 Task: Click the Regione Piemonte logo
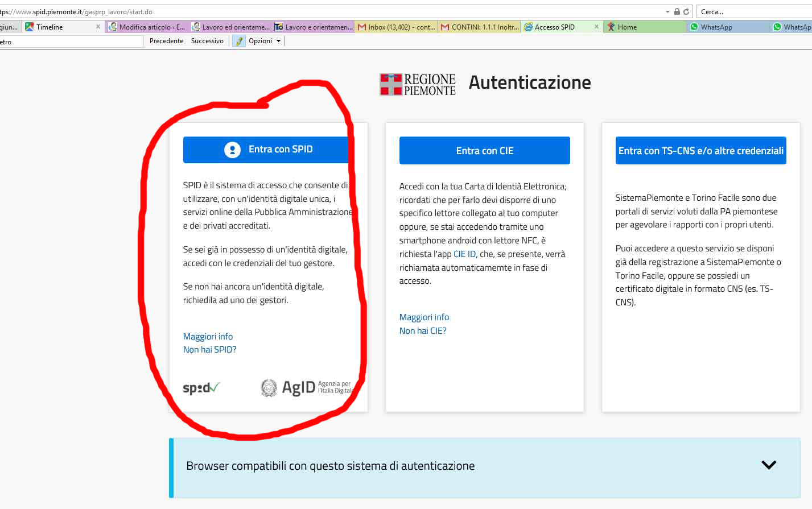(418, 84)
